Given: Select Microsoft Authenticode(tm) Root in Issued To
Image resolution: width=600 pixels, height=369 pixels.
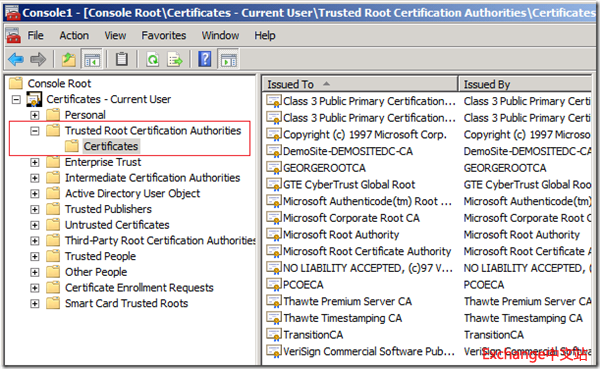Looking at the screenshot, I should point(367,201).
